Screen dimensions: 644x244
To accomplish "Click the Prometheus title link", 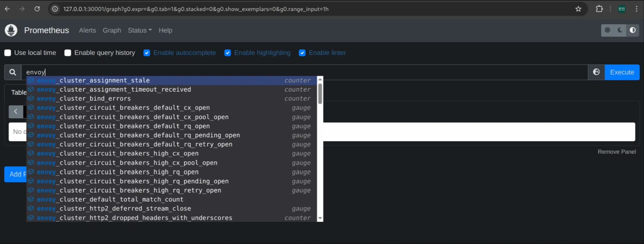I will click(46, 30).
